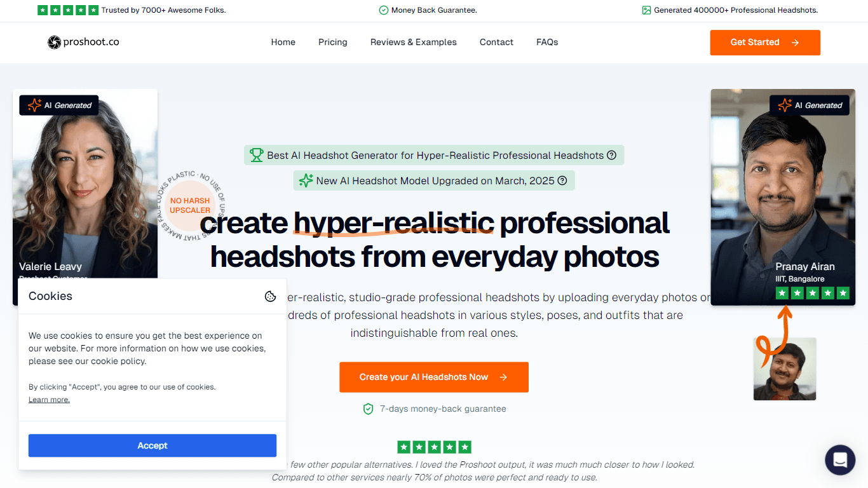Click the arrow inside Get Started button
The image size is (868, 488).
pos(795,43)
